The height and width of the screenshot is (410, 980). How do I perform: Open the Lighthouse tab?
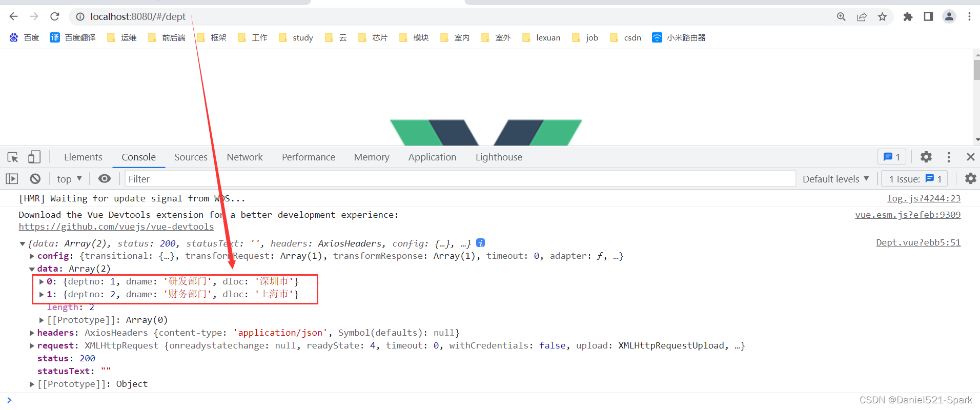point(499,157)
